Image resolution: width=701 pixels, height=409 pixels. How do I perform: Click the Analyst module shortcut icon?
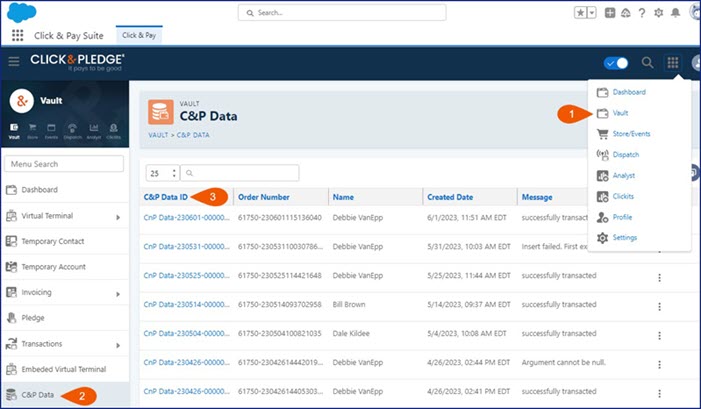[93, 131]
